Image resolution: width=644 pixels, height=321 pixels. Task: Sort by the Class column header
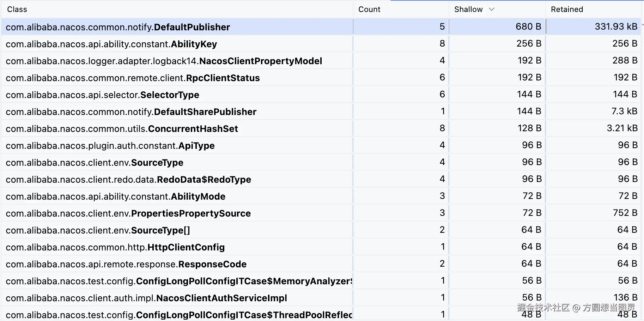[17, 10]
